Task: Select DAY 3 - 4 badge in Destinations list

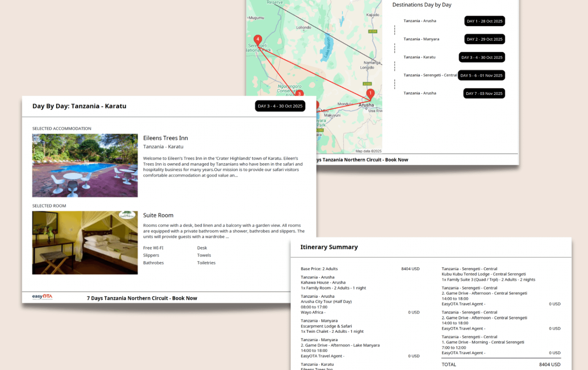Action: click(x=482, y=57)
